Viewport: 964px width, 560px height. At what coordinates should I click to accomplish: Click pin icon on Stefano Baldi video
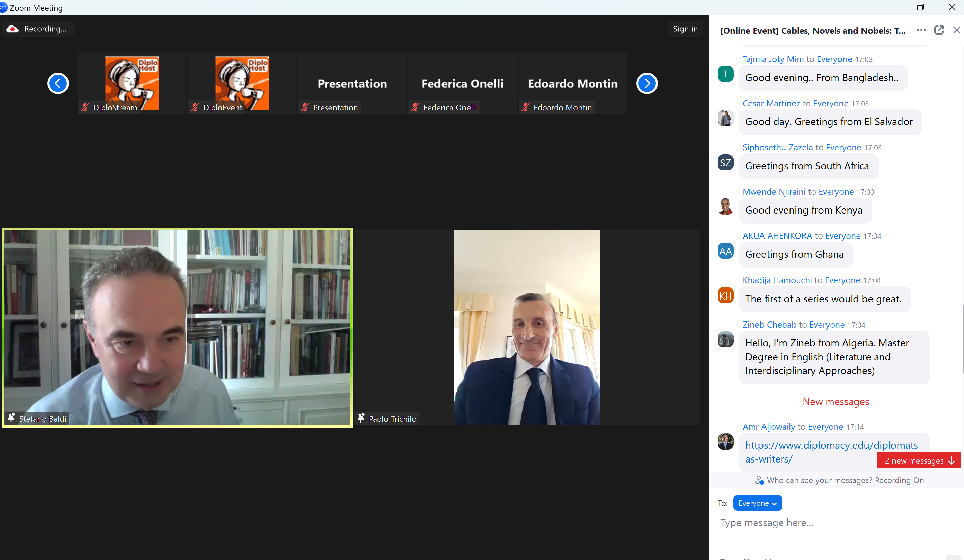(x=11, y=418)
